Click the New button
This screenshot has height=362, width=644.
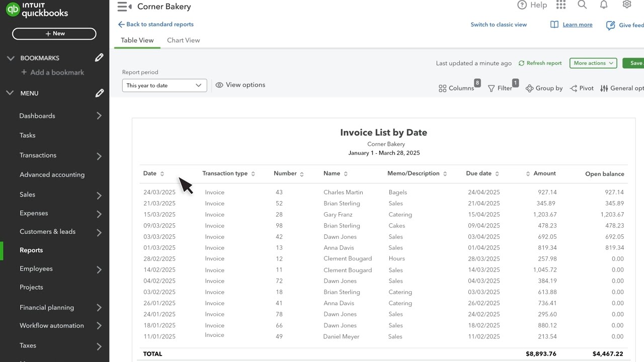54,34
